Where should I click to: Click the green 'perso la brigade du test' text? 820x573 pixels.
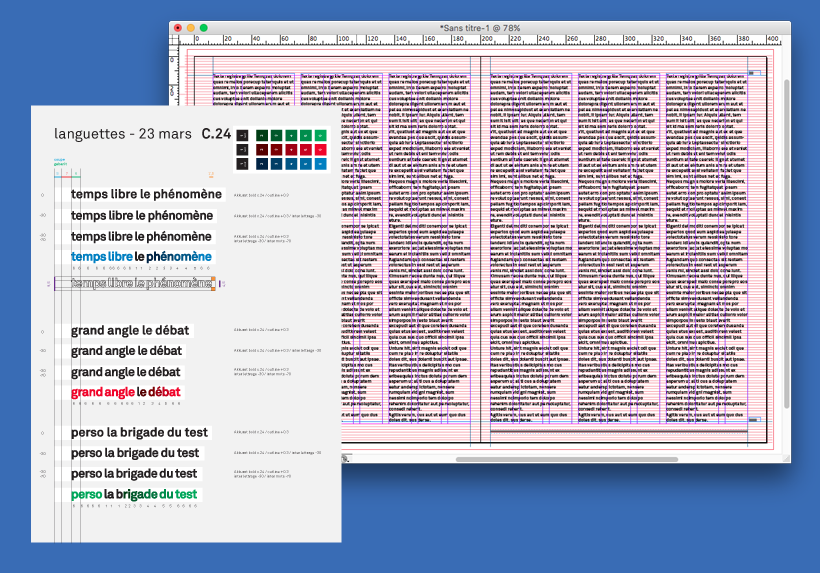point(134,495)
